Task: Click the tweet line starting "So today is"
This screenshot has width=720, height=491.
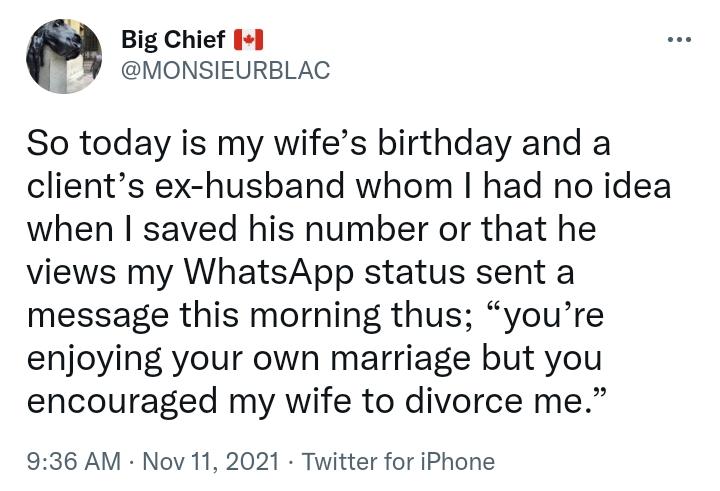Action: pos(319,143)
